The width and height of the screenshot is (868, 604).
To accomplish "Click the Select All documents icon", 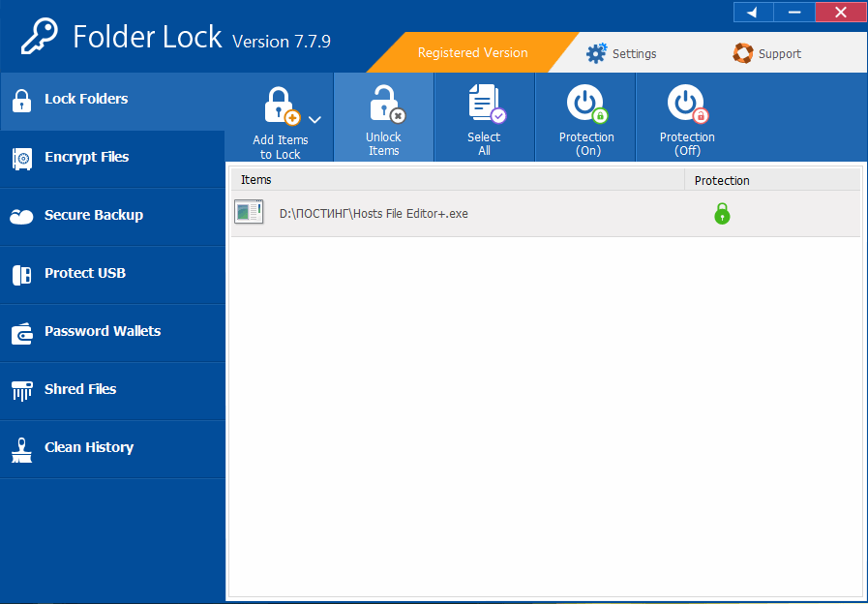I will click(484, 104).
